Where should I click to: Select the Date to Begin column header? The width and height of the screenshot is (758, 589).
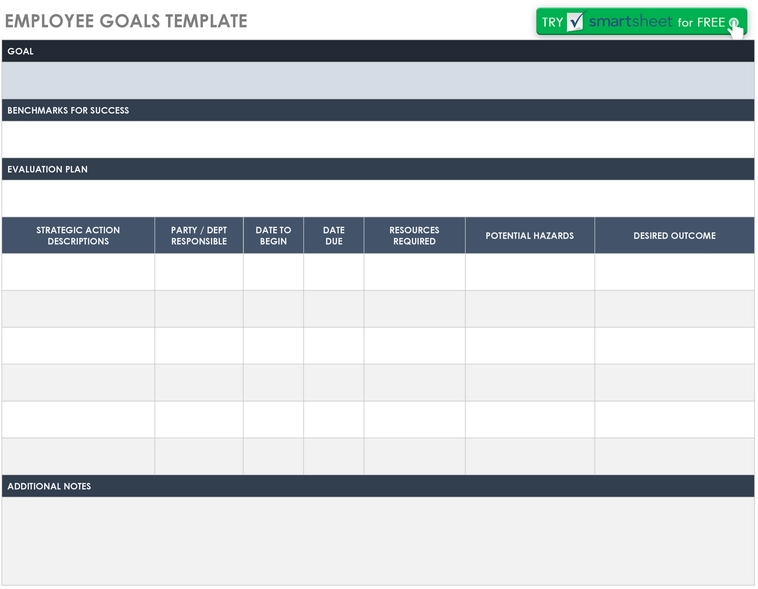[274, 236]
